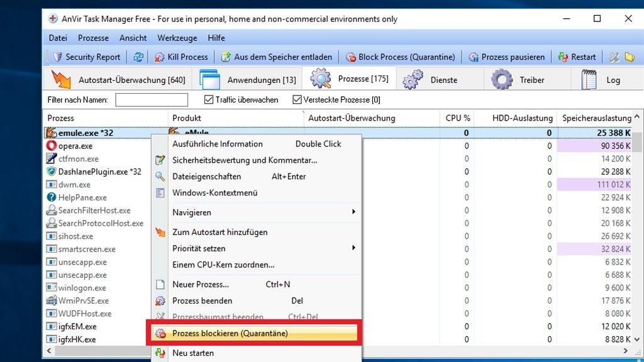This screenshot has height=362, width=644.
Task: Expand the Navigieren submenu
Action: (257, 212)
